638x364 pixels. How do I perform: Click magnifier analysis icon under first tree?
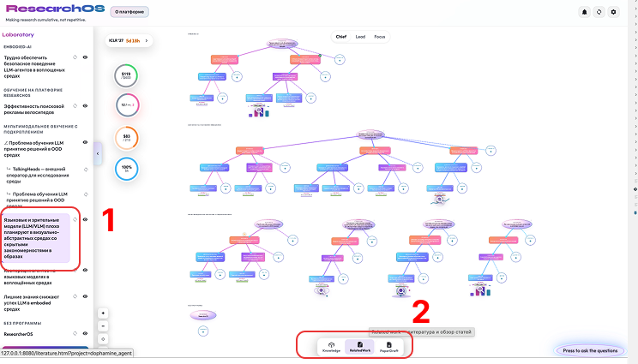259,110
